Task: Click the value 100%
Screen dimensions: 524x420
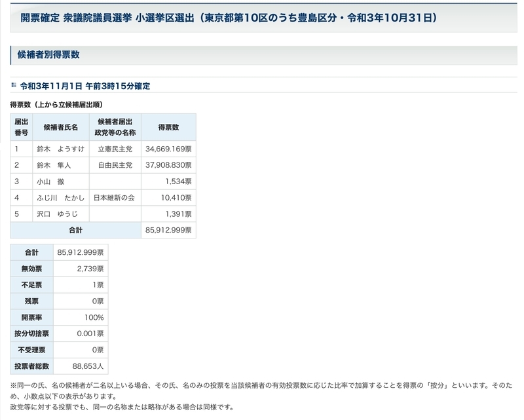Action: coord(94,318)
